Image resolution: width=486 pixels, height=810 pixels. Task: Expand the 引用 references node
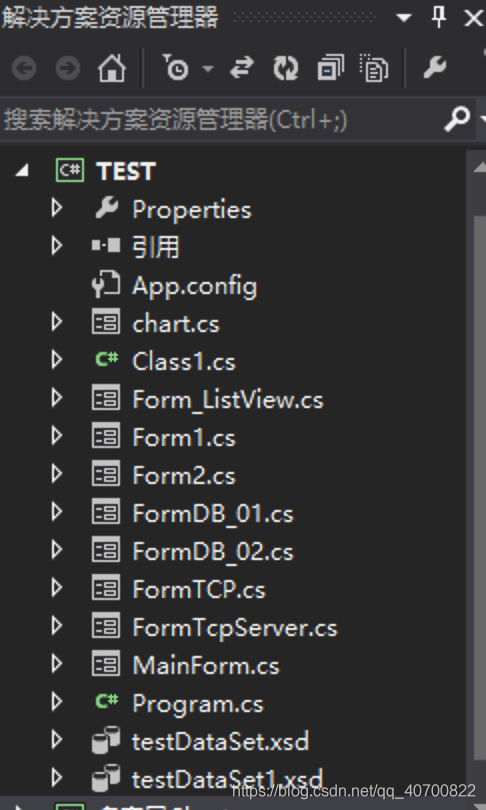57,246
